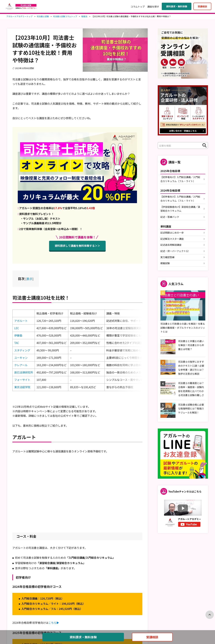Screen dimensions: 215x644
Task: Open 演習総合講義 course row in sidebar
Action: pyautogui.click(x=183, y=209)
